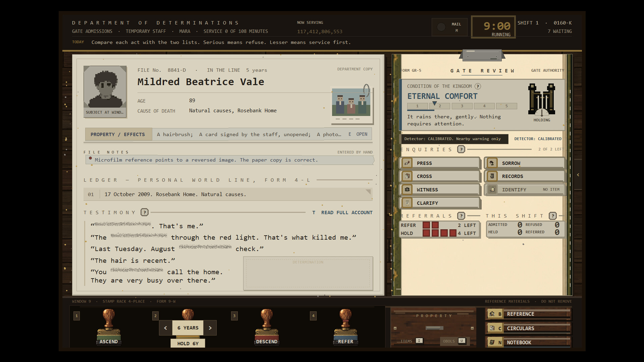Click kingdom condition level 5 segment
Image resolution: width=644 pixels, height=362 pixels.
[x=506, y=106]
